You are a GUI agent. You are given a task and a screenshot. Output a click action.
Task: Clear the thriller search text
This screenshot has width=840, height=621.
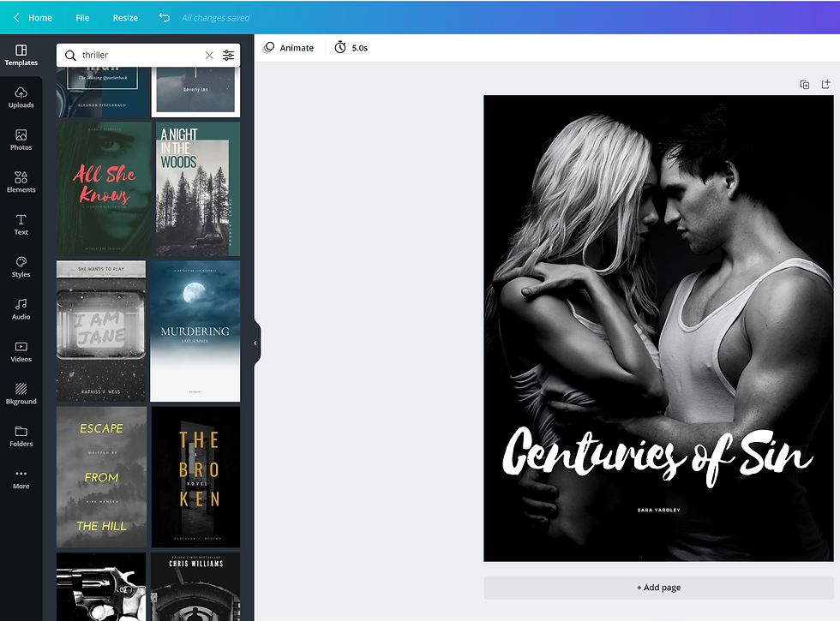[x=209, y=55]
